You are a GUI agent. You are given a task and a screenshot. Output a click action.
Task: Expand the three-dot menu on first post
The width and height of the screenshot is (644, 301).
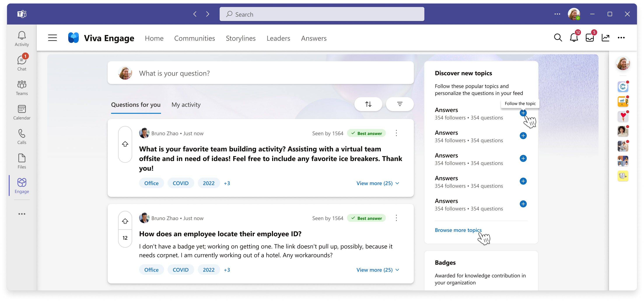click(x=396, y=133)
